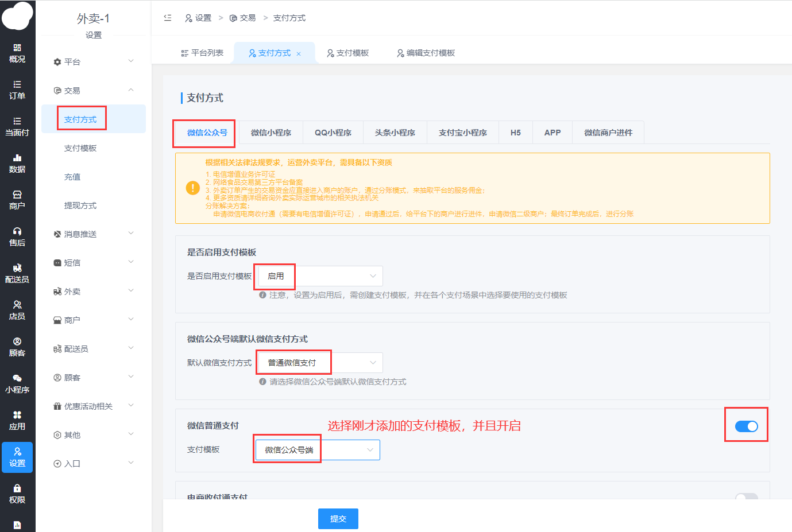Image resolution: width=792 pixels, height=532 pixels.
Task: Select the APP payment tab
Action: (x=553, y=133)
